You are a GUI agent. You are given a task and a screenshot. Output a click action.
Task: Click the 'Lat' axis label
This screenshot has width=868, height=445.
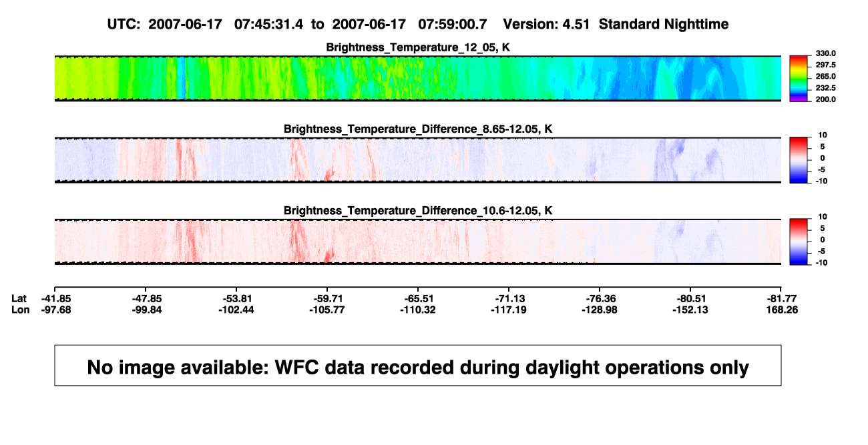coord(20,298)
